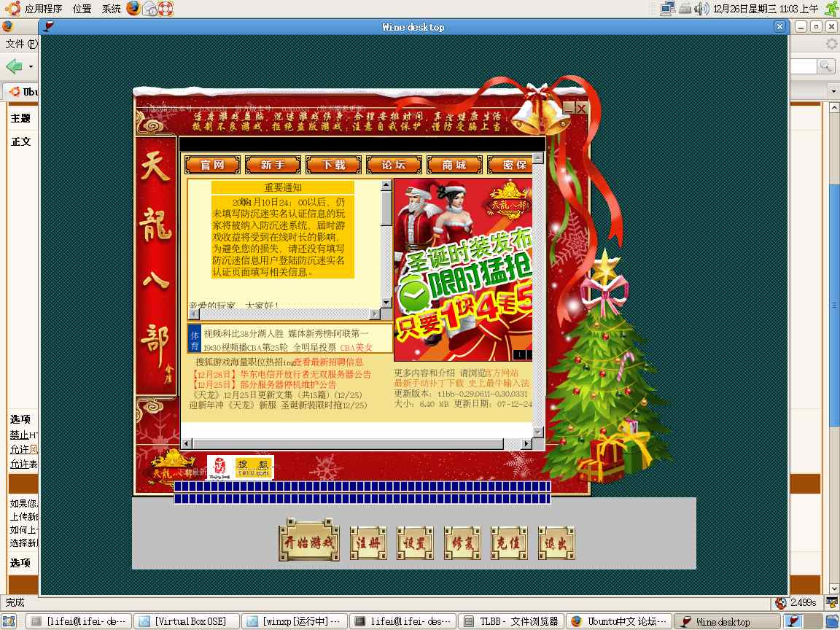Open the 商城 tab in the launcher
Screen dimensions: 840x630
(455, 165)
